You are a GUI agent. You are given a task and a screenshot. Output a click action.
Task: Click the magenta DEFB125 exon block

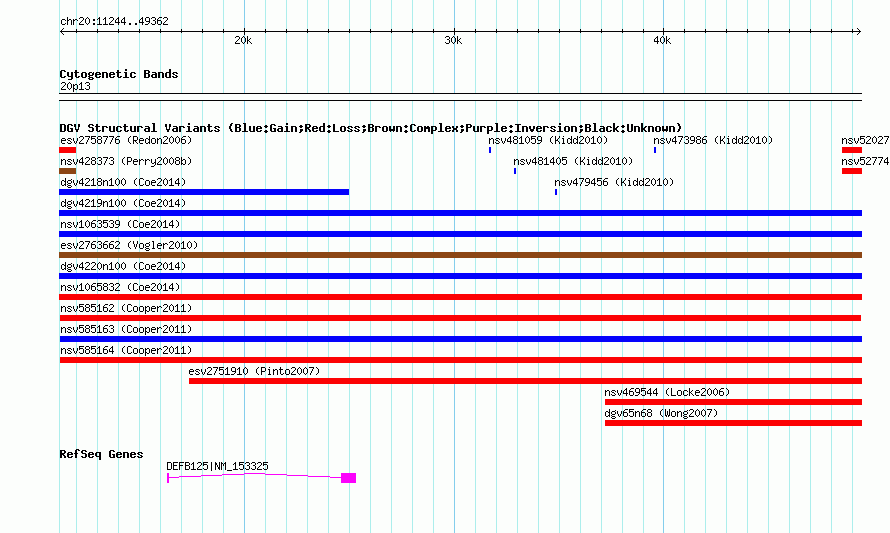pyautogui.click(x=349, y=478)
